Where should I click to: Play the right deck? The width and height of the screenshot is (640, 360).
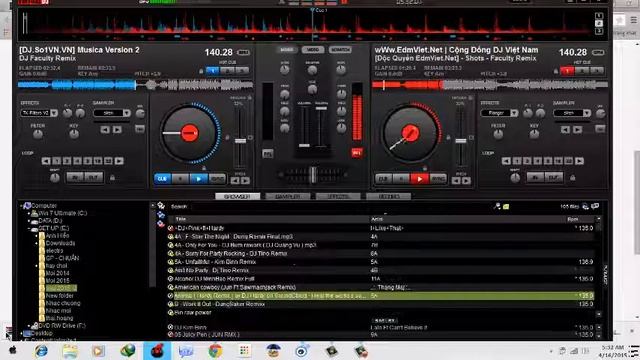(x=420, y=179)
